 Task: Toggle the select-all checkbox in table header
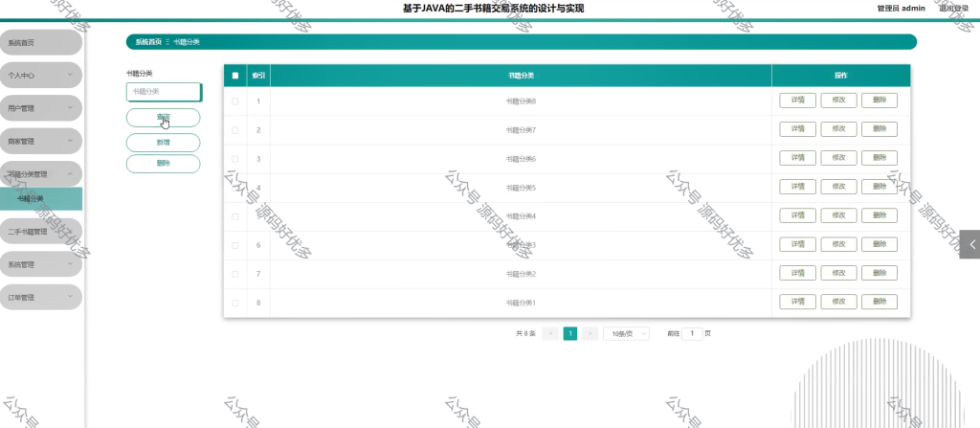[x=235, y=76]
